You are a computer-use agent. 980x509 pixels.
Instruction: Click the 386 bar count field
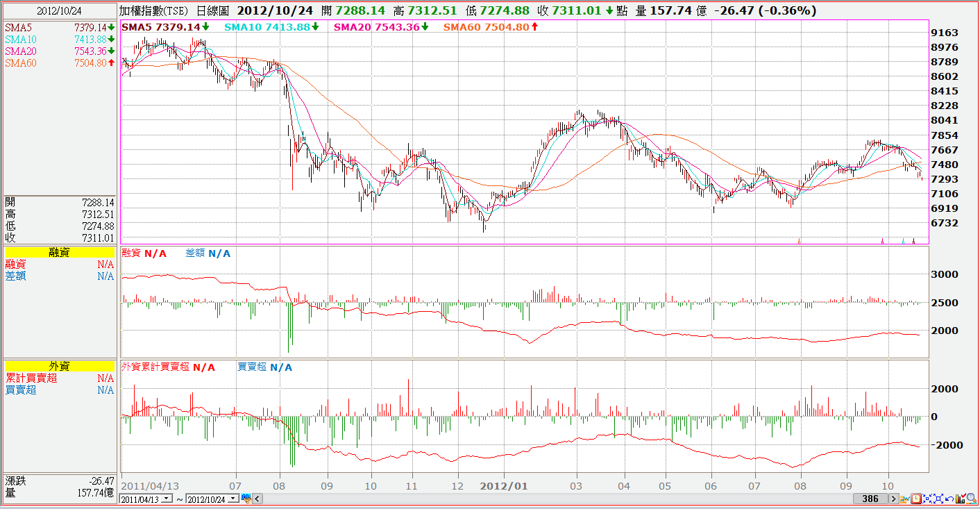(x=870, y=499)
